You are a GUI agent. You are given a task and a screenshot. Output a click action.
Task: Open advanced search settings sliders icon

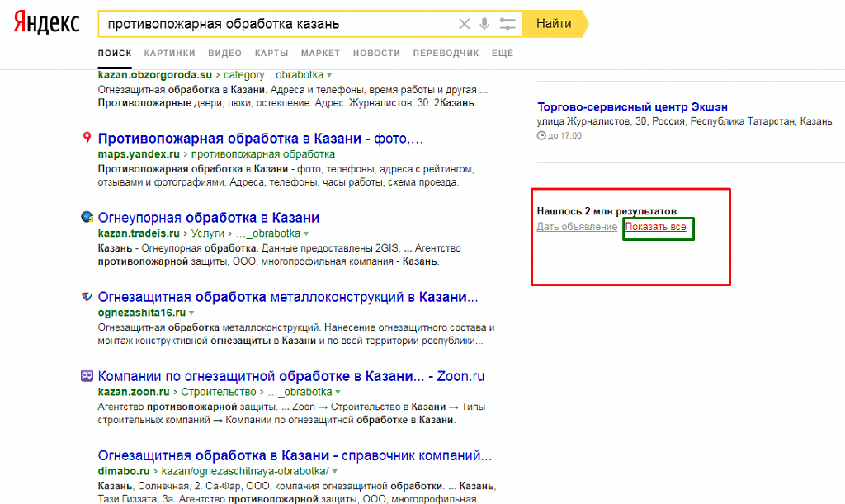tap(507, 24)
